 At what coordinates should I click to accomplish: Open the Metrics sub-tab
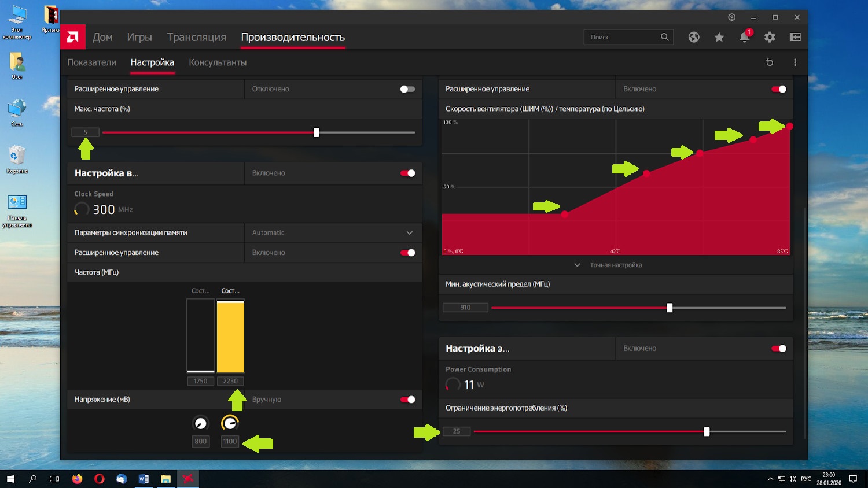tap(91, 62)
